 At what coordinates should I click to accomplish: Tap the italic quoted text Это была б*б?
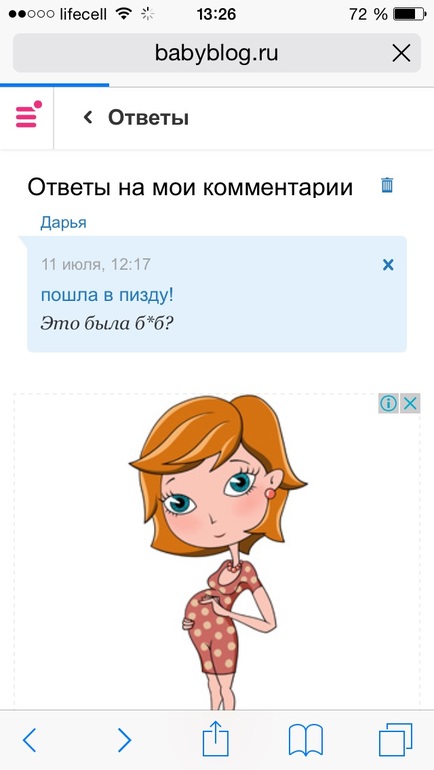tap(108, 323)
